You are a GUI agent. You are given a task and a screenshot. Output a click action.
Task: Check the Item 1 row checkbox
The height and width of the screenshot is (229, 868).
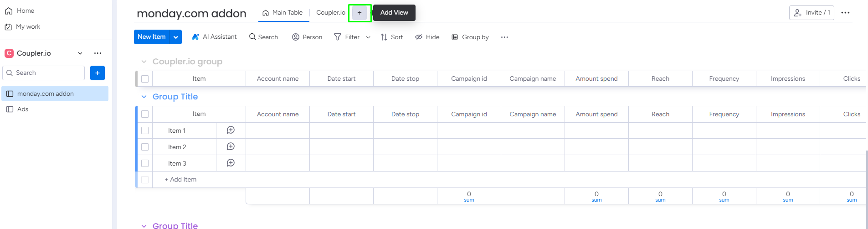coord(145,130)
